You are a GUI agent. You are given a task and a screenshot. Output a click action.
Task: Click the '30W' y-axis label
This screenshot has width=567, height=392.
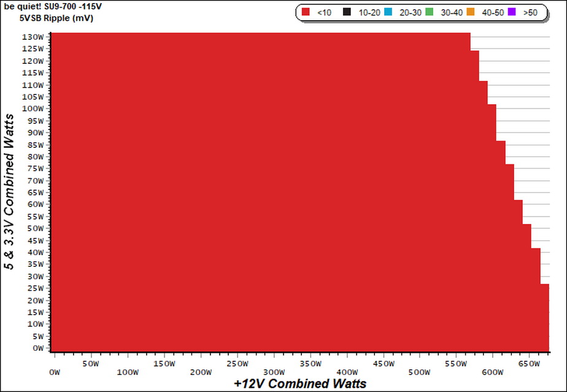[x=36, y=276]
